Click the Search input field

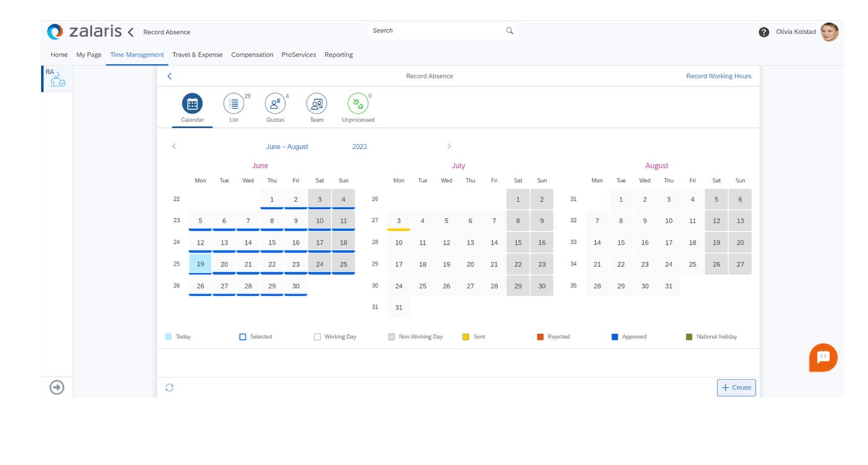click(437, 30)
